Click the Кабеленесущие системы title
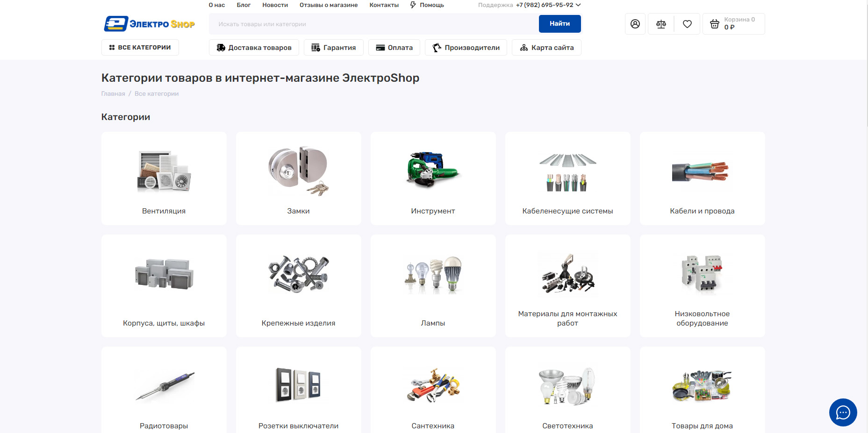Viewport: 868px width, 433px height. (567, 211)
